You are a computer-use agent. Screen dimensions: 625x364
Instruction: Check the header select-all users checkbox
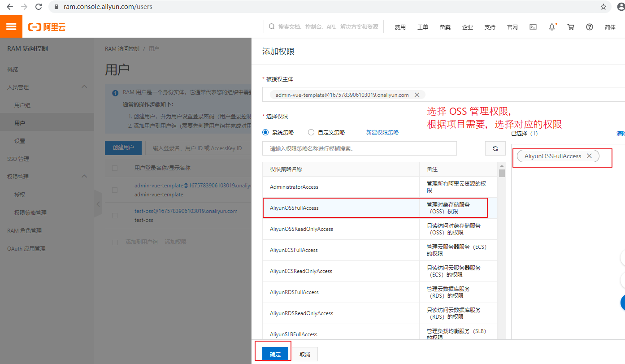pyautogui.click(x=115, y=168)
